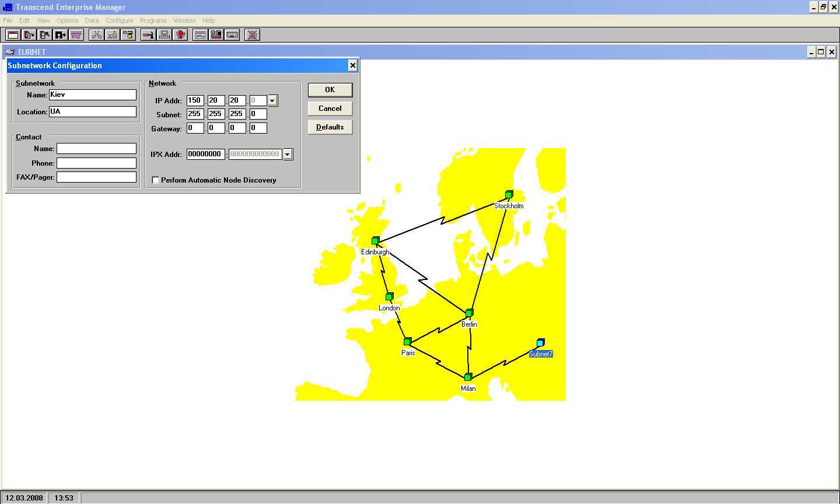The height and width of the screenshot is (504, 840).
Task: Click the yellow padlock toolbar icon
Action: pyautogui.click(x=128, y=35)
